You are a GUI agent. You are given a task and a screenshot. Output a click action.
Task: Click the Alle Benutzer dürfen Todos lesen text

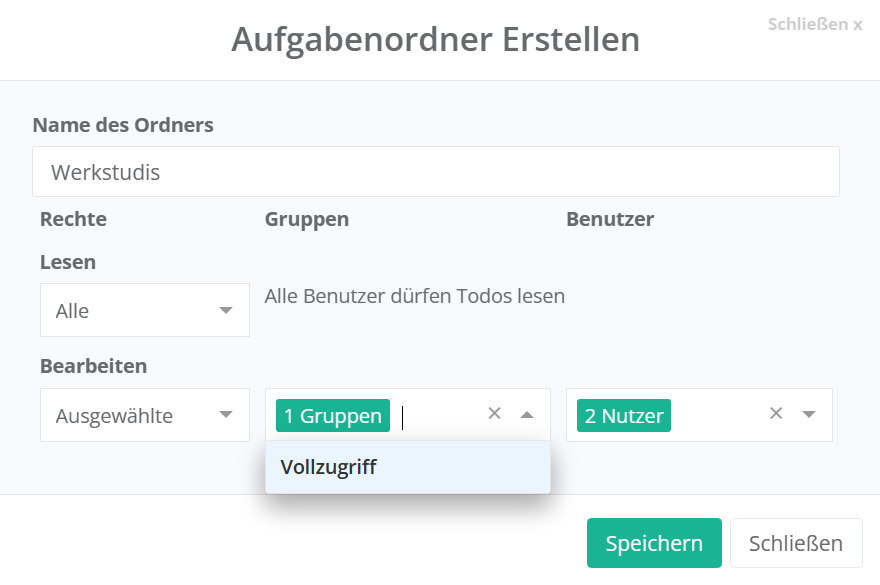point(415,296)
